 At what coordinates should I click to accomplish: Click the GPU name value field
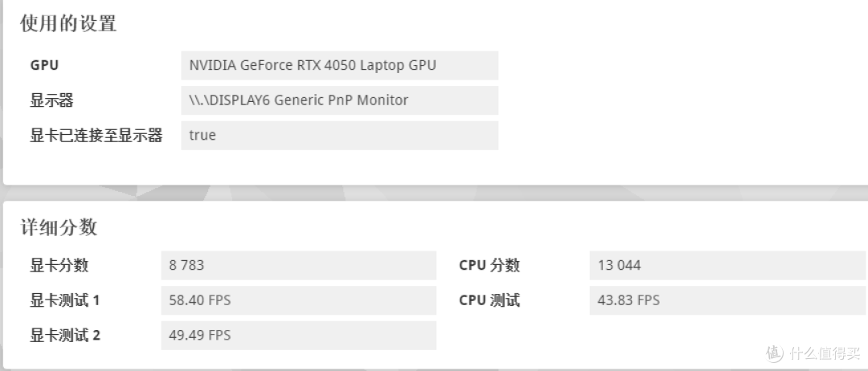pos(339,65)
